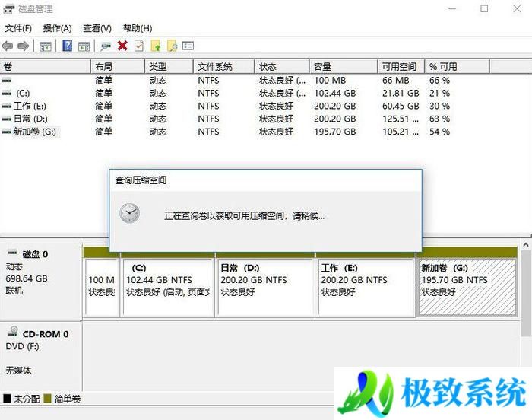
Task: Select the hatched 新加卷 (G:) partition block
Action: 467,288
